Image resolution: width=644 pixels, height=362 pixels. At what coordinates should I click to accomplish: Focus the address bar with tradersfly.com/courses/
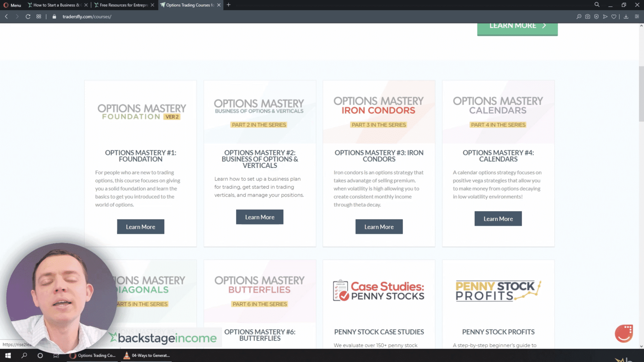point(87,16)
